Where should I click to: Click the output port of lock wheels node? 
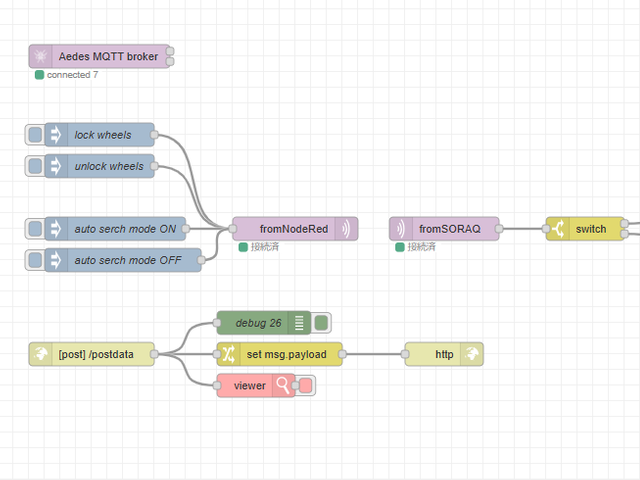click(x=154, y=135)
